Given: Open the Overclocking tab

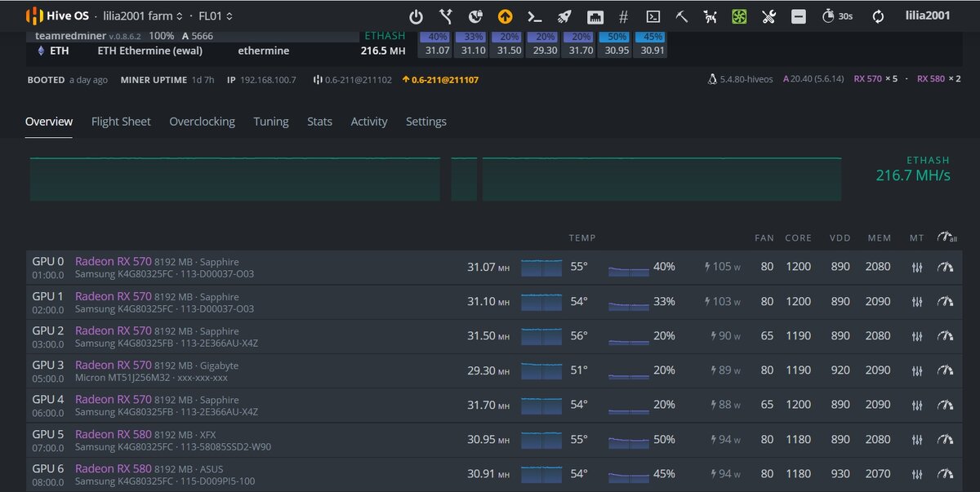Looking at the screenshot, I should coord(202,122).
